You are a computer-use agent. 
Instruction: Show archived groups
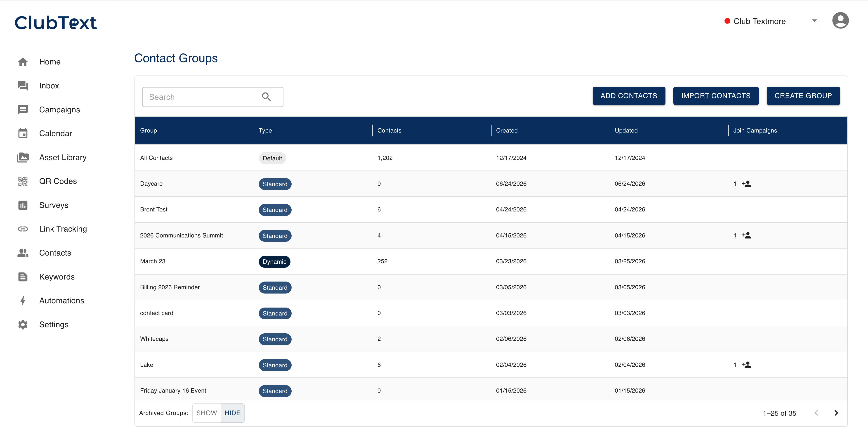point(207,413)
